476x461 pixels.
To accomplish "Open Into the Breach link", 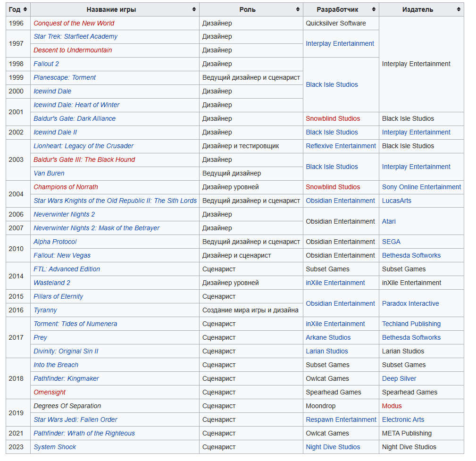I will pyautogui.click(x=56, y=364).
